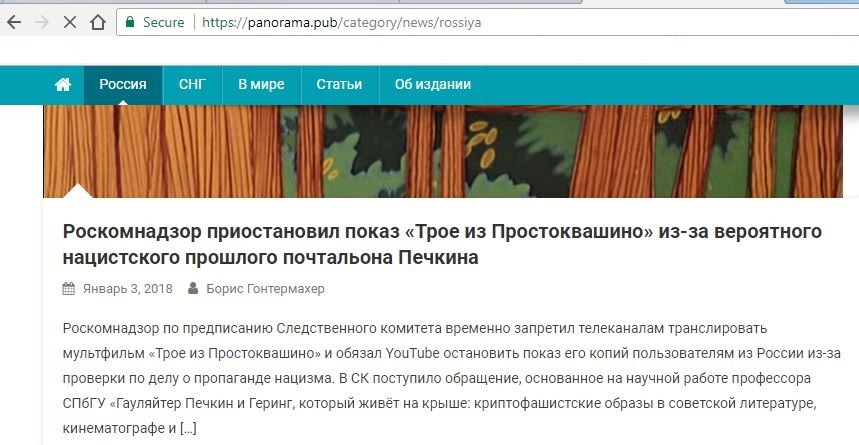
Task: Click the date link Январь 3, 2018
Action: [128, 289]
